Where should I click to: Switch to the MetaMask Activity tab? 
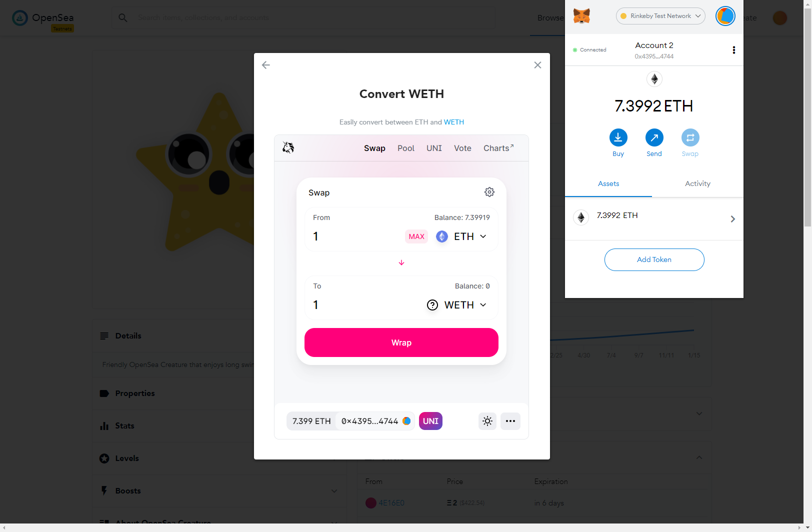pos(697,183)
